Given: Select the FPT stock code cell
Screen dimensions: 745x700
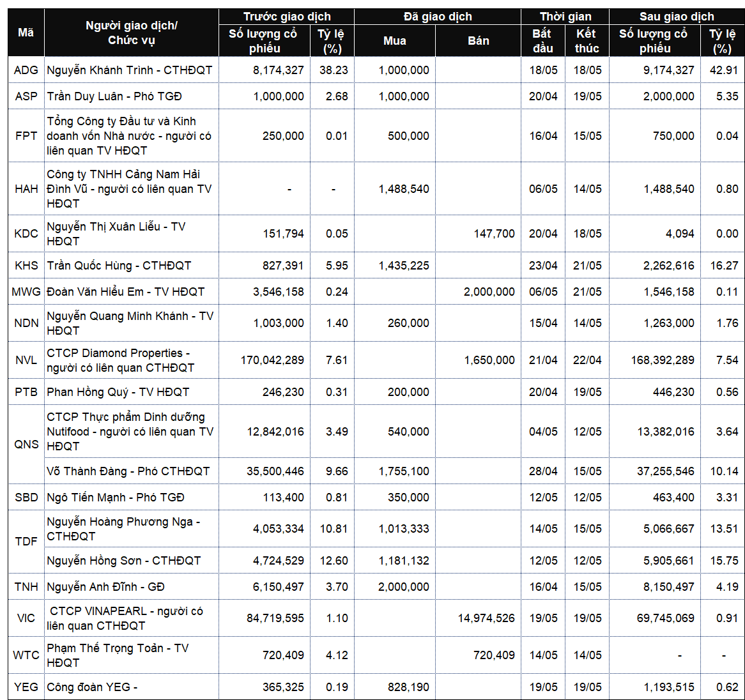Looking at the screenshot, I should [26, 136].
